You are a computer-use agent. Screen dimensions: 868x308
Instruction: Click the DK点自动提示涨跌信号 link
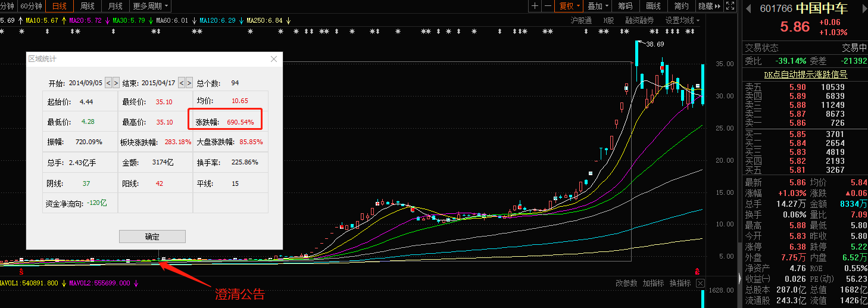point(805,74)
